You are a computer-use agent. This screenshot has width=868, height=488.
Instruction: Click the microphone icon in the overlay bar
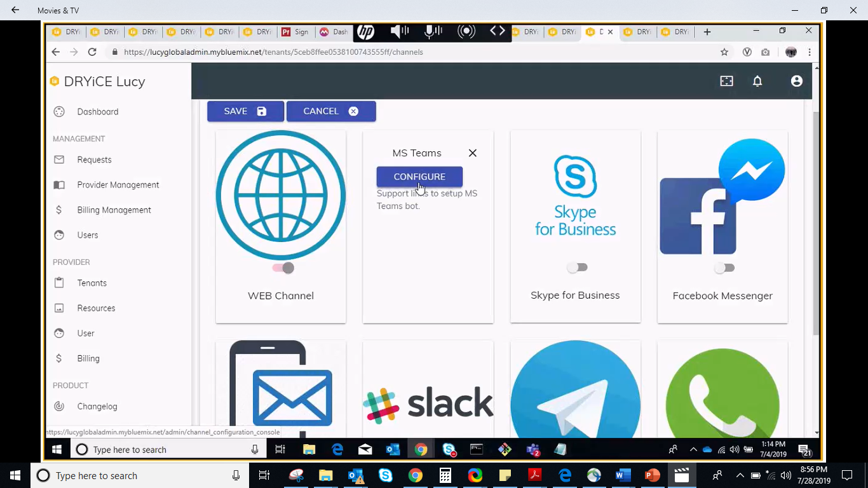pos(433,32)
